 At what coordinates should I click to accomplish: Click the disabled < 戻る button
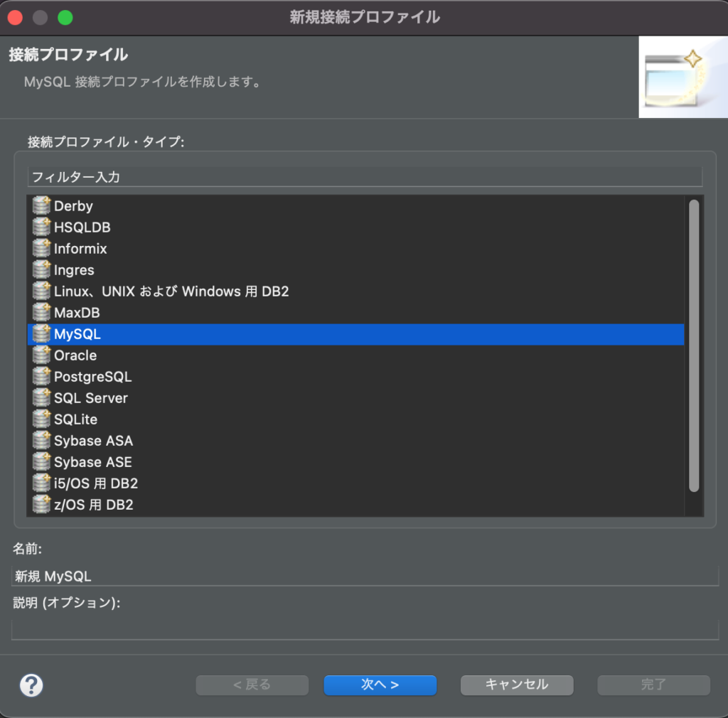(x=252, y=685)
